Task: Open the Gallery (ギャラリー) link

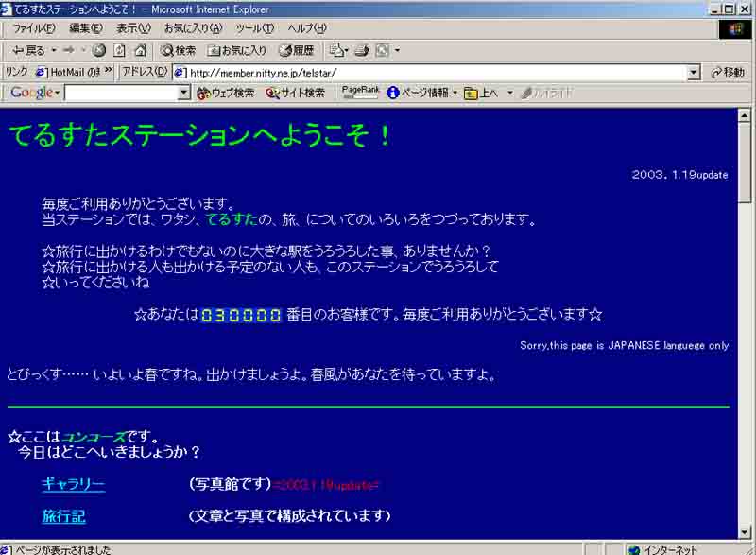Action: click(x=73, y=484)
